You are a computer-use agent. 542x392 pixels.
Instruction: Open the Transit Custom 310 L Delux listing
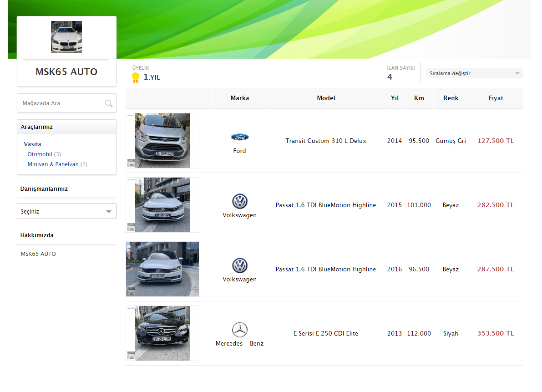point(326,141)
